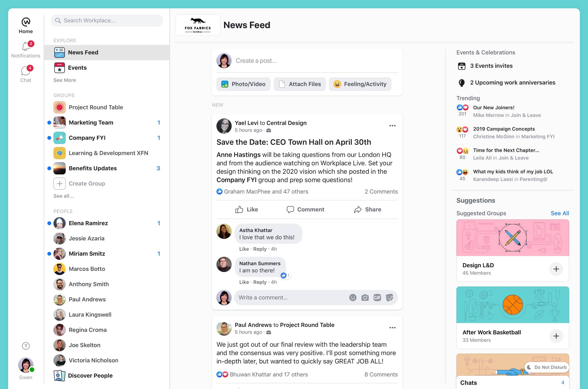Viewport: 588px width, 389px height.
Task: Open the Chat panel
Action: [x=26, y=73]
